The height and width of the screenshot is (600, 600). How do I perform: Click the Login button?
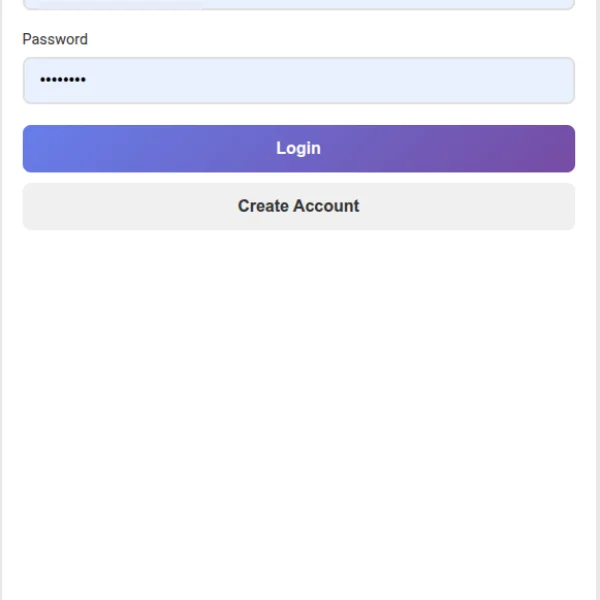click(298, 148)
